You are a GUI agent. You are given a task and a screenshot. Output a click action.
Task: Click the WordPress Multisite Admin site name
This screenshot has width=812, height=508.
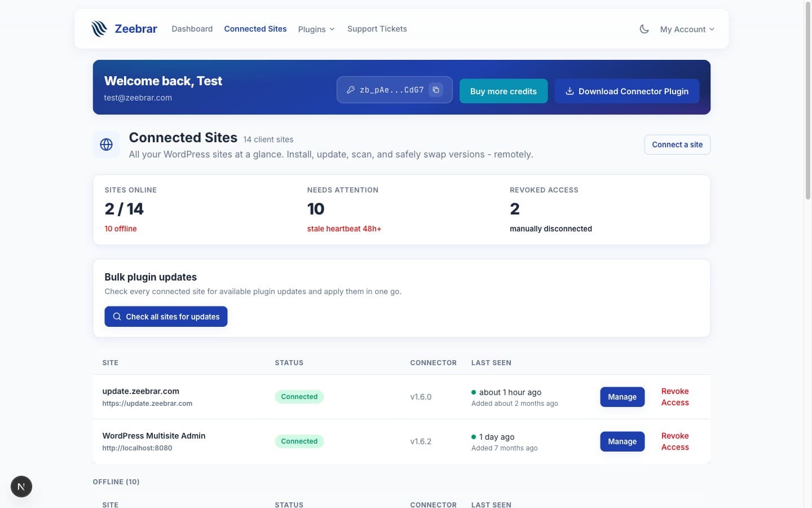154,436
